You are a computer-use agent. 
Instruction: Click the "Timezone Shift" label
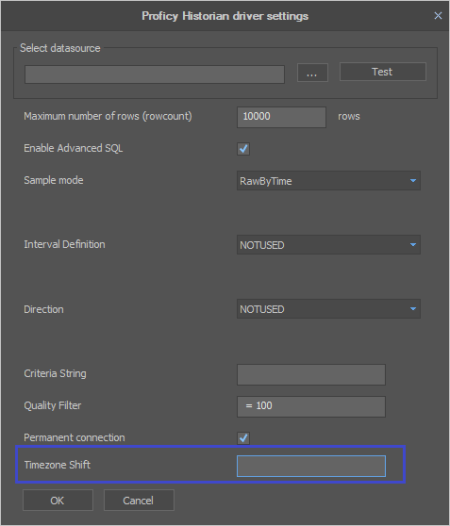(57, 465)
